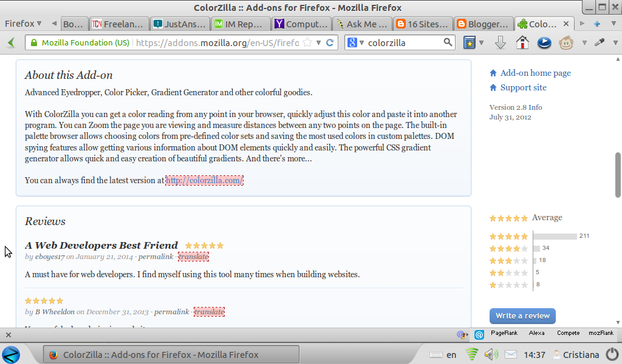Screen dimensions: 622x364
Task: Click the Greasemonkey monkey icon
Action: point(566,42)
